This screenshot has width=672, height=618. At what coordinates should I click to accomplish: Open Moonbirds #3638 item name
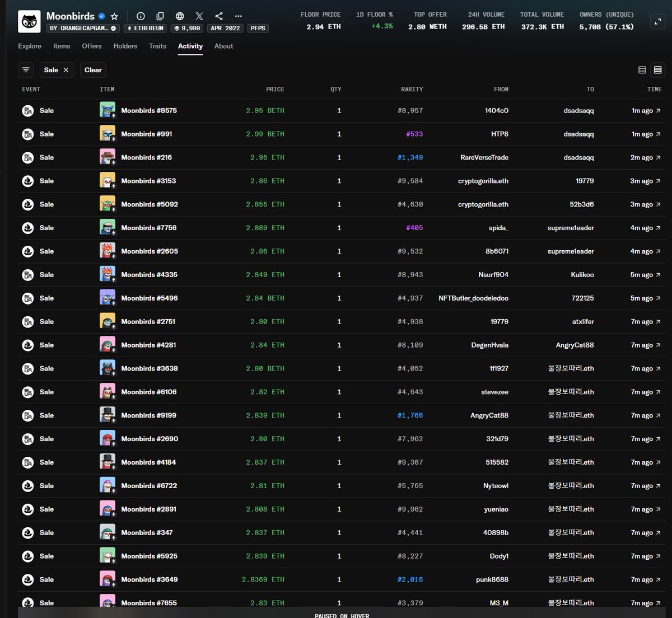tap(150, 368)
